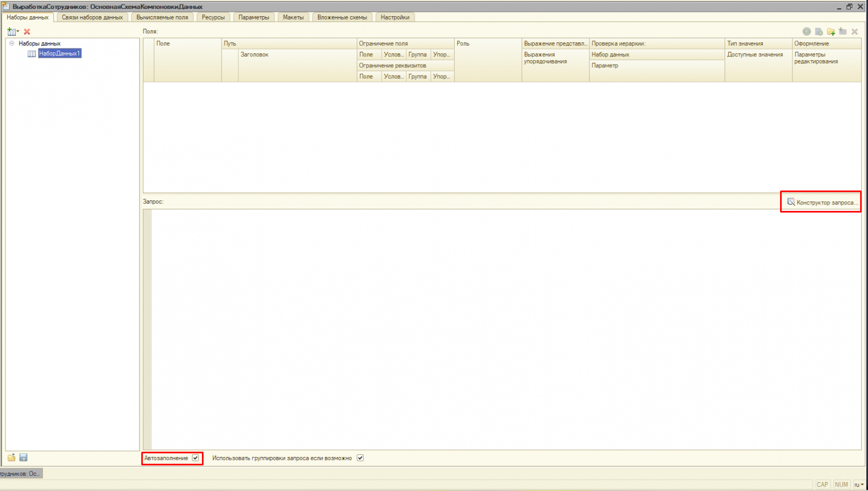The image size is (868, 491).
Task: Click the Проверка иерархии column header
Action: (657, 43)
